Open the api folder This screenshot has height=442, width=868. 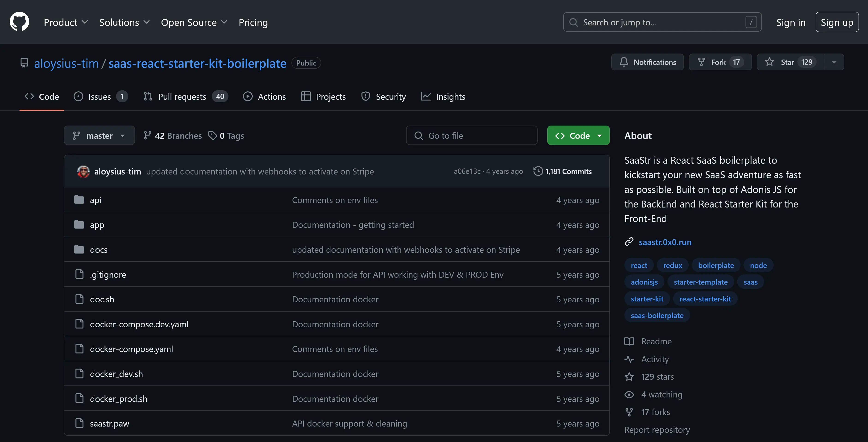tap(95, 200)
